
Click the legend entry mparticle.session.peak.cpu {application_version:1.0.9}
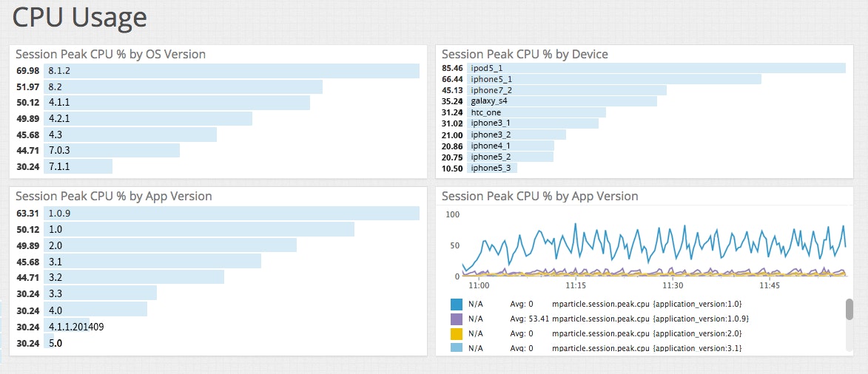pyautogui.click(x=647, y=319)
